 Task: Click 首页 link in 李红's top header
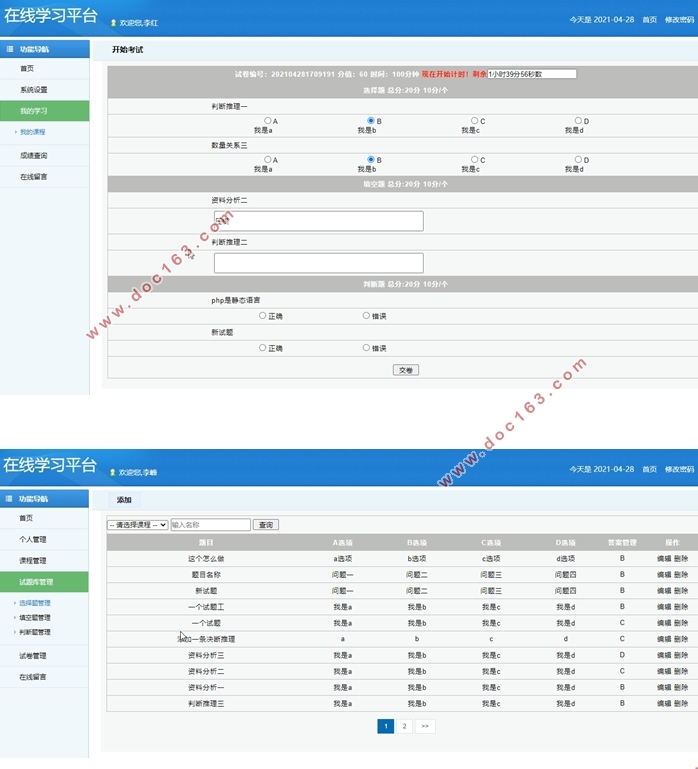pos(649,20)
